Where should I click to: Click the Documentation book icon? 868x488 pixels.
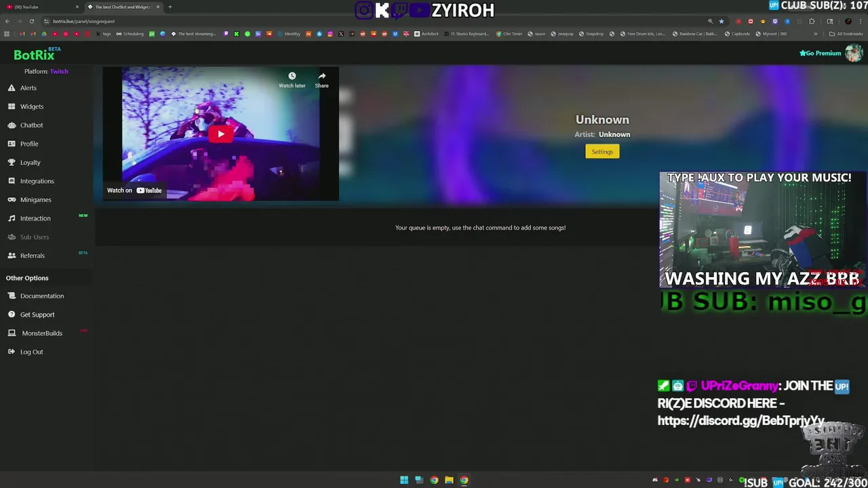12,296
